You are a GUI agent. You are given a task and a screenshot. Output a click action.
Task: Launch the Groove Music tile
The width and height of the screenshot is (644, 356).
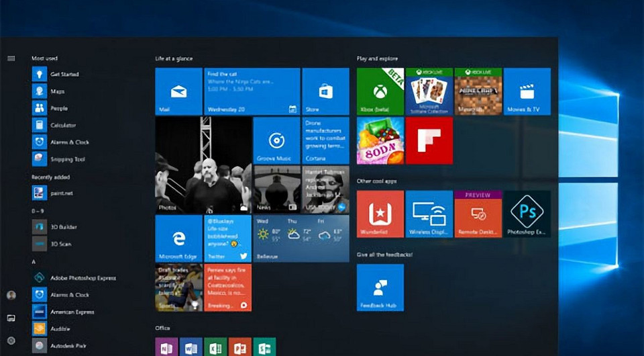[x=276, y=140]
